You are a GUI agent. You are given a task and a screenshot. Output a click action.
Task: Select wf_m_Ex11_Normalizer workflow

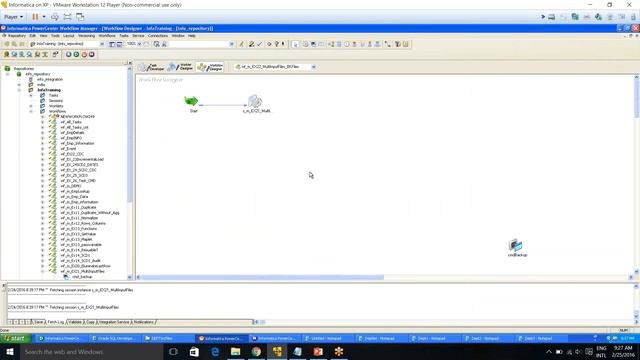pyautogui.click(x=79, y=218)
